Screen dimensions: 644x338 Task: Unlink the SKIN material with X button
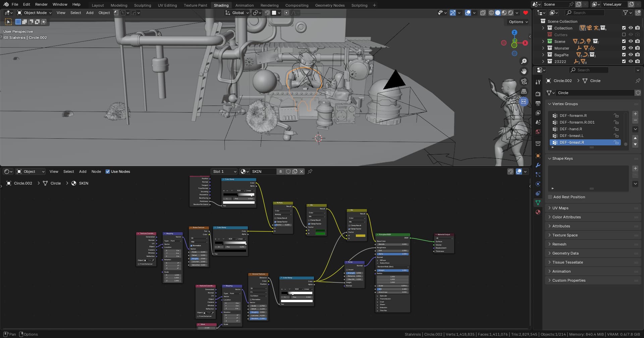pyautogui.click(x=302, y=172)
